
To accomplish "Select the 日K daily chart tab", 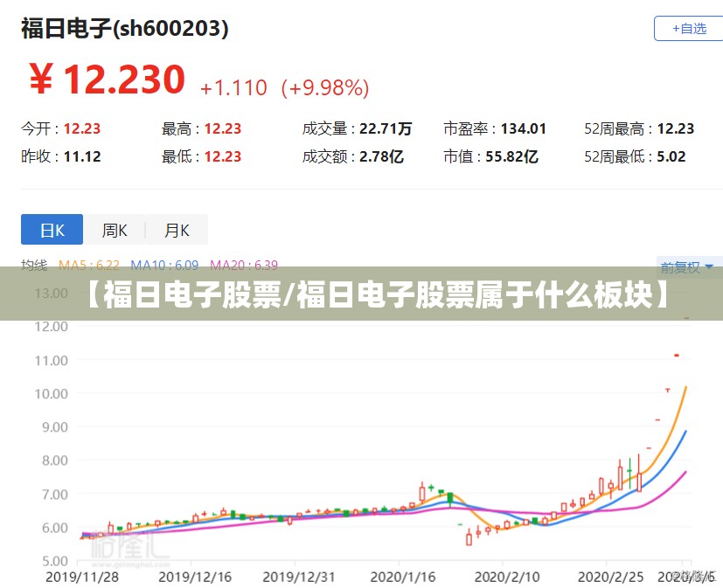I will coord(52,230).
